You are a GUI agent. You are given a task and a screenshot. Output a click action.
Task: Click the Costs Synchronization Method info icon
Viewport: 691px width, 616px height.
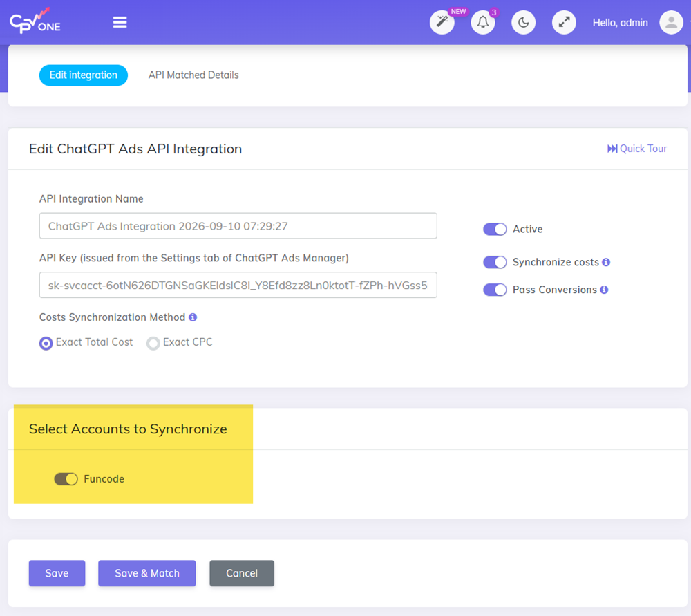[193, 317]
